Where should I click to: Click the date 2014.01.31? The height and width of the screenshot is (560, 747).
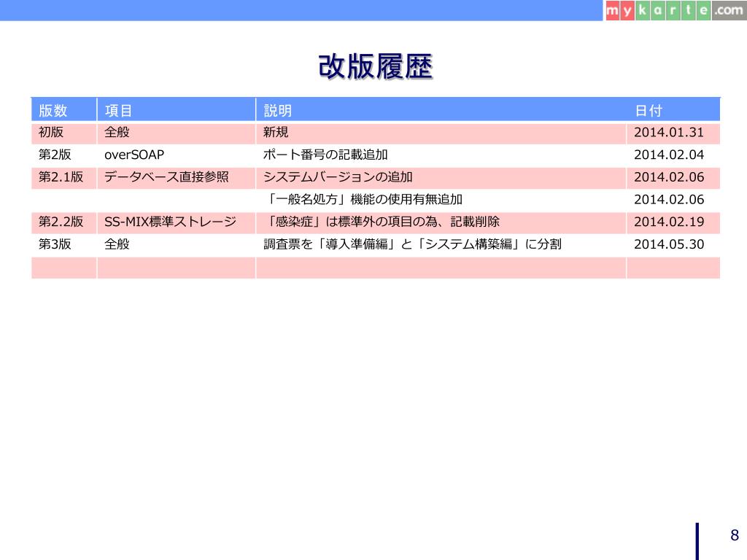(669, 132)
